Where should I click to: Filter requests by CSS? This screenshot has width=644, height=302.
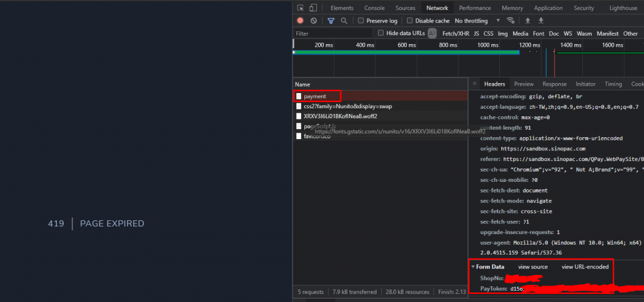(x=488, y=34)
